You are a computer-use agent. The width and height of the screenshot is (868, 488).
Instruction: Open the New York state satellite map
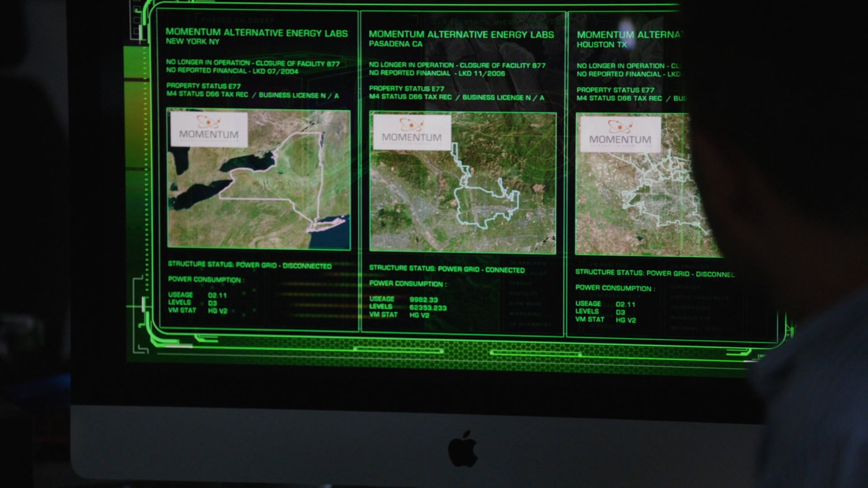point(259,179)
